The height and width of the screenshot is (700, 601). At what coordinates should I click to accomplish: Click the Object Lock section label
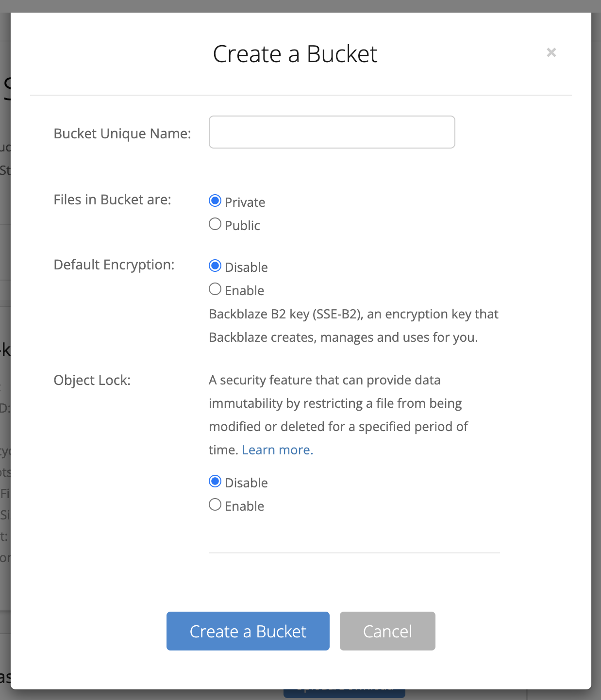tap(92, 380)
